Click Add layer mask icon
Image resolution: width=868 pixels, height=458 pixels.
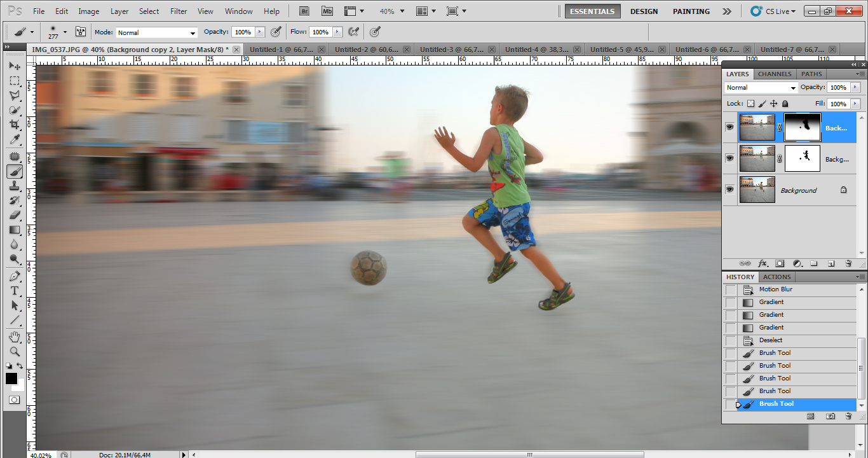pos(780,263)
